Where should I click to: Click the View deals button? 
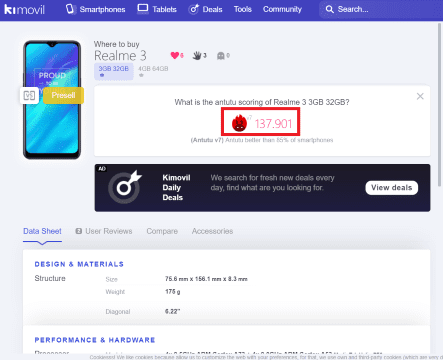point(392,188)
